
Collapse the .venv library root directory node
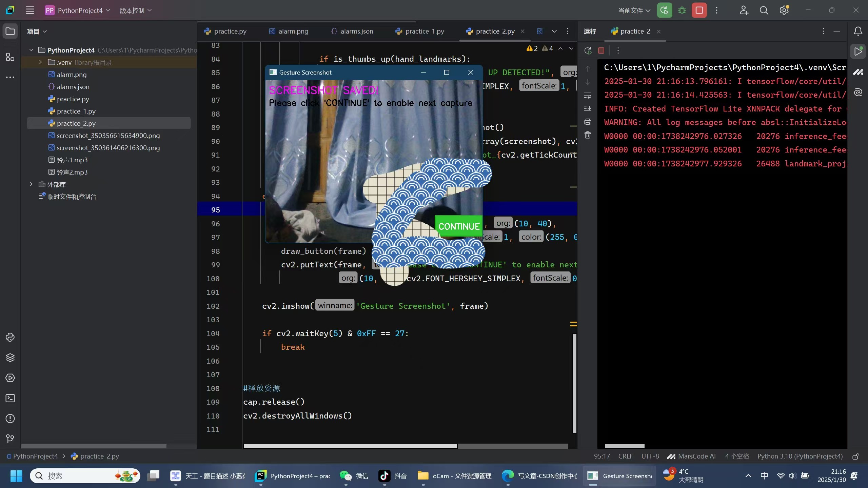pos(40,62)
